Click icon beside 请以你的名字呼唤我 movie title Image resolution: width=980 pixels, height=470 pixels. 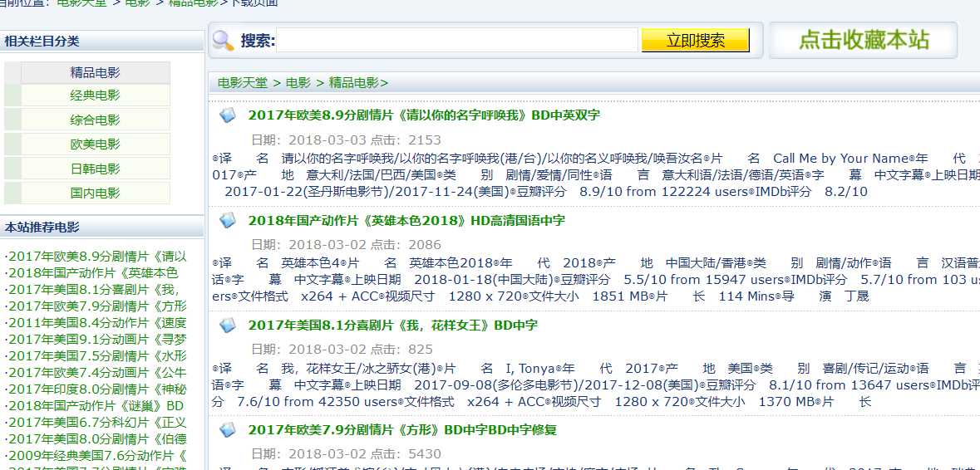click(228, 115)
